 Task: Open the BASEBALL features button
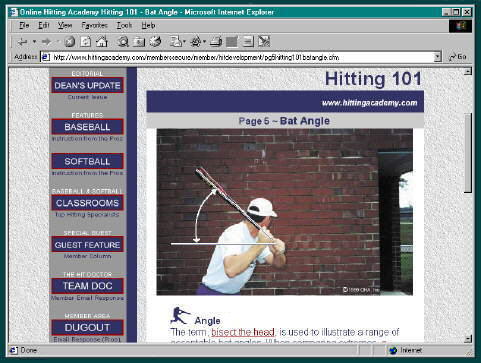87,127
